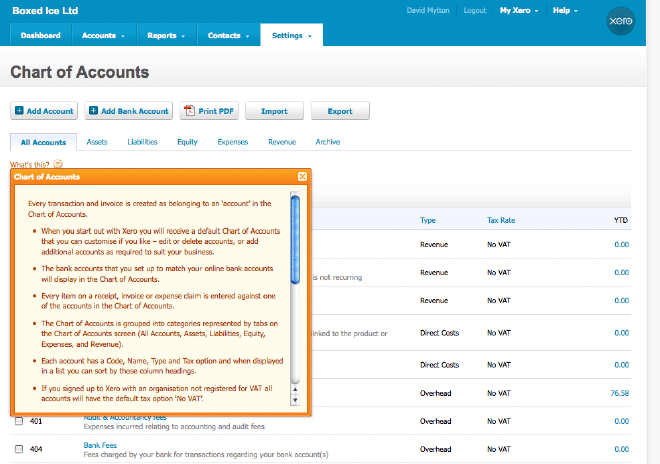This screenshot has height=464, width=660.
Task: Click the Add Account plus icon
Action: [x=20, y=111]
